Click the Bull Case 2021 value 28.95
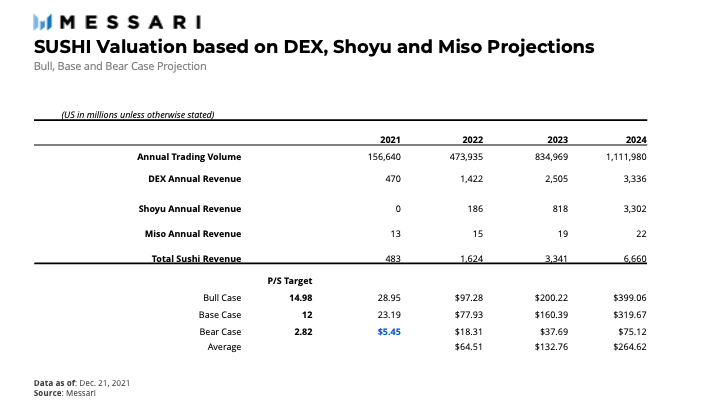Screen dimensions: 720x405 [x=389, y=298]
